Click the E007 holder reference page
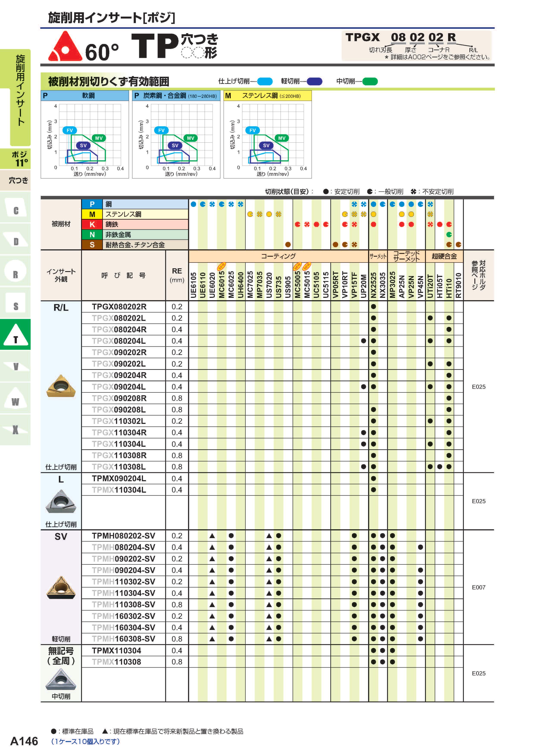The image size is (535, 756). 478,587
